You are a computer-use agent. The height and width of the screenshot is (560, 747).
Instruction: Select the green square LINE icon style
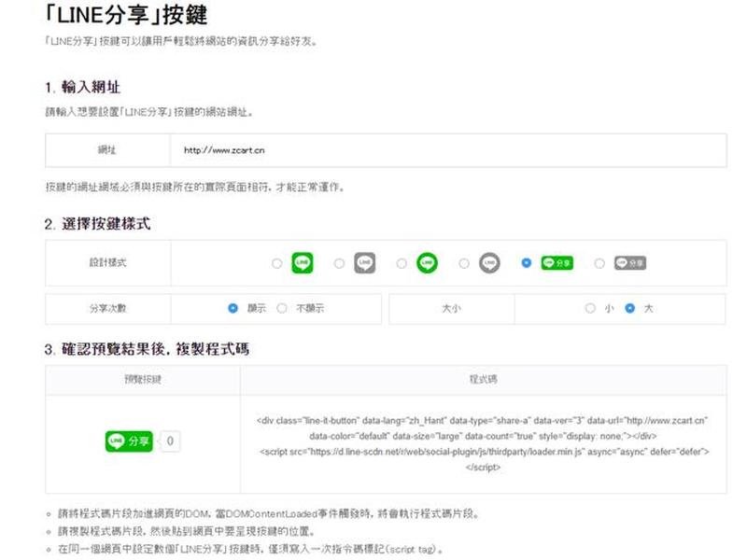pyautogui.click(x=276, y=263)
